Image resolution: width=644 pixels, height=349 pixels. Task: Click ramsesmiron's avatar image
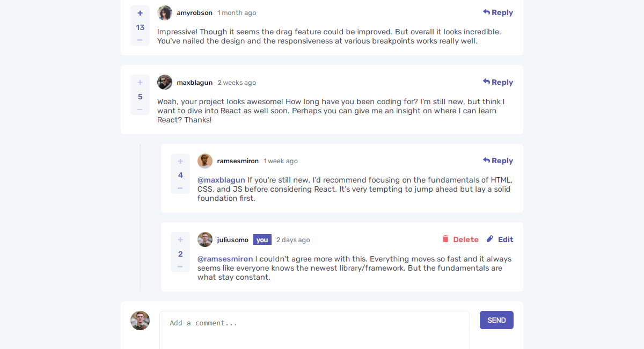coord(204,161)
